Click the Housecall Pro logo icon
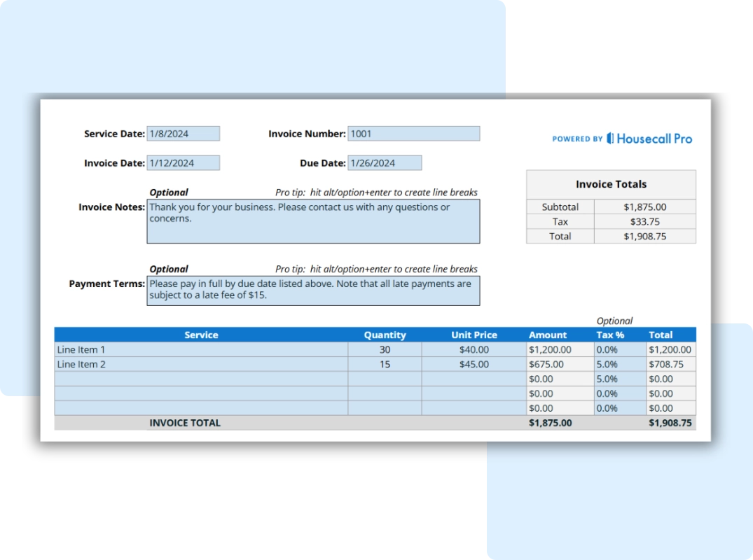Image resolution: width=753 pixels, height=560 pixels. [610, 139]
